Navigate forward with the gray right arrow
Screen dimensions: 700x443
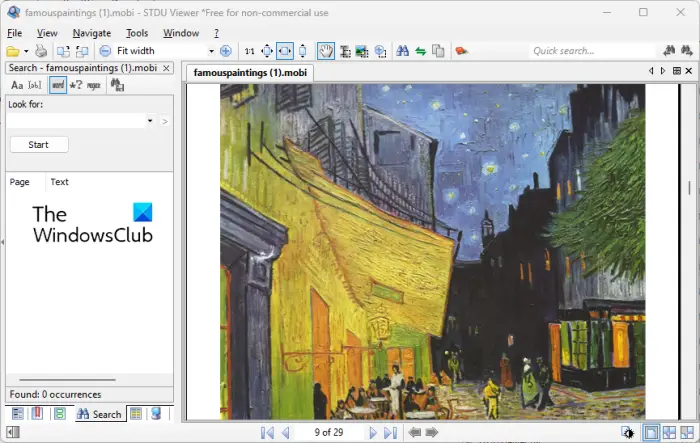tap(432, 432)
